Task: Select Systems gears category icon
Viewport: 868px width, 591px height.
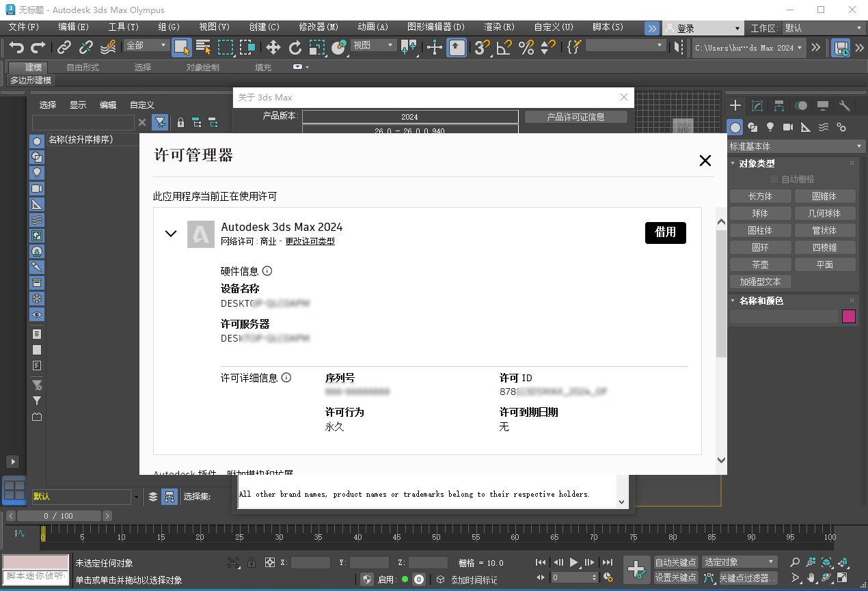Action: point(841,127)
